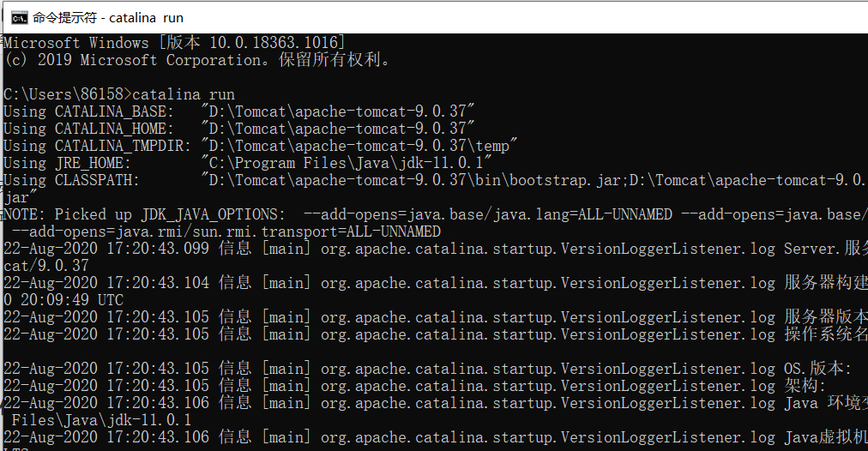The width and height of the screenshot is (868, 451).
Task: Click the '(c) 2019 Microsoft Corporation' copyright line
Action: click(197, 60)
